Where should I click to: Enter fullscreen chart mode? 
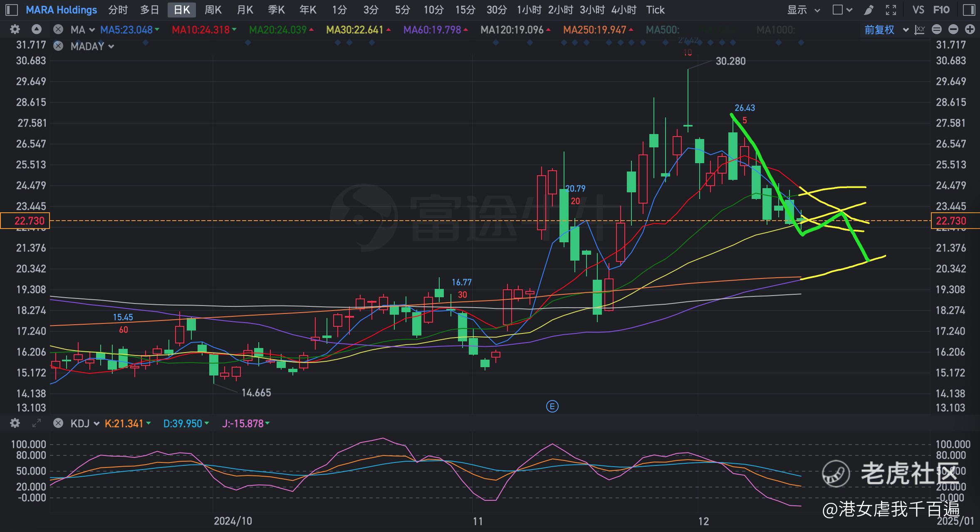click(891, 10)
